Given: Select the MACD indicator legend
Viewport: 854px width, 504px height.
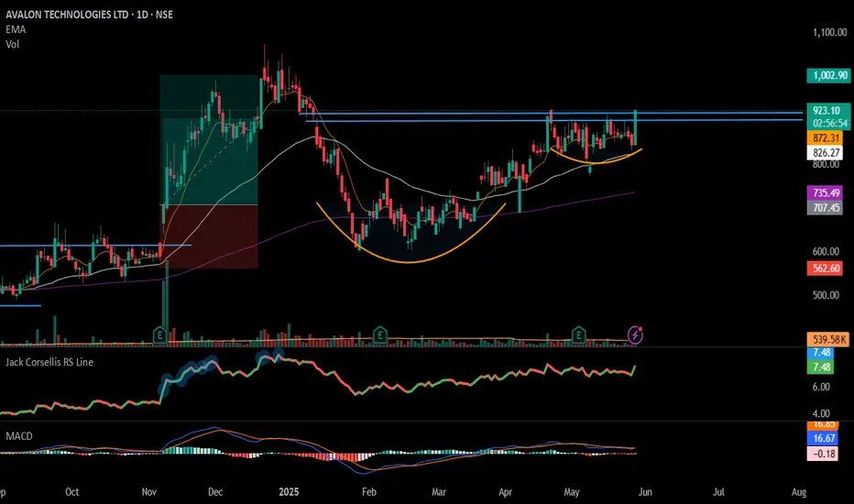Looking at the screenshot, I should tap(19, 436).
